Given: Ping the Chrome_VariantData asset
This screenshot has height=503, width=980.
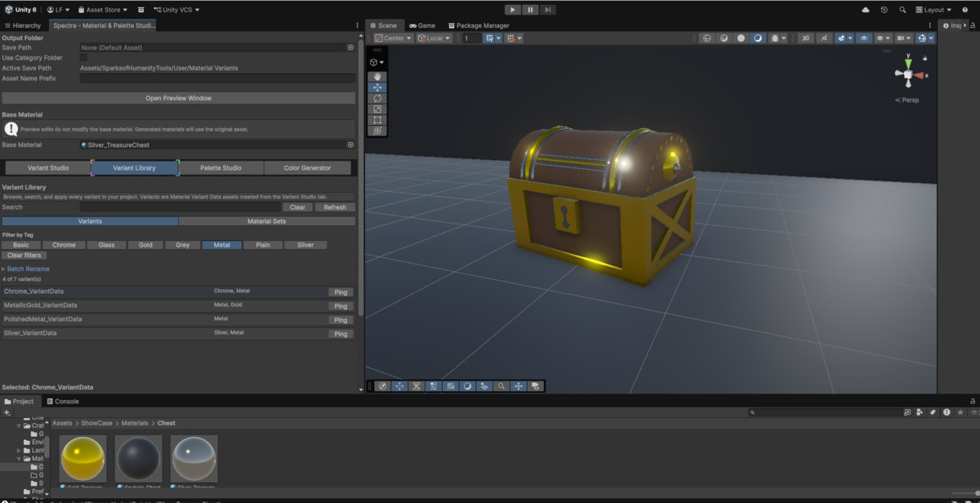Looking at the screenshot, I should click(x=341, y=292).
